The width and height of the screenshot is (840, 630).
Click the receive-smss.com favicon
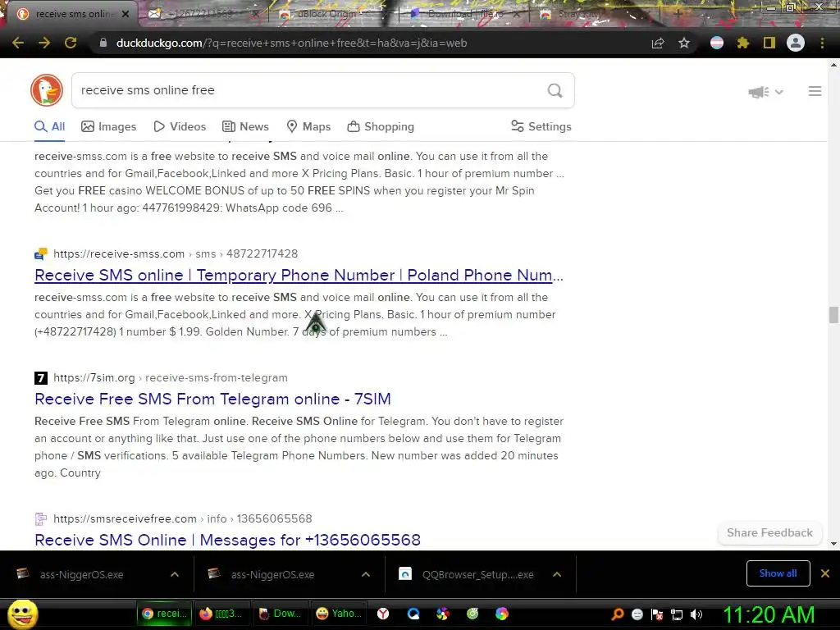[41, 254]
